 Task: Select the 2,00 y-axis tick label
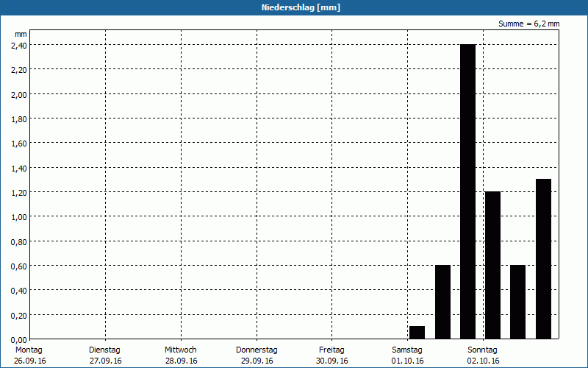coord(18,94)
